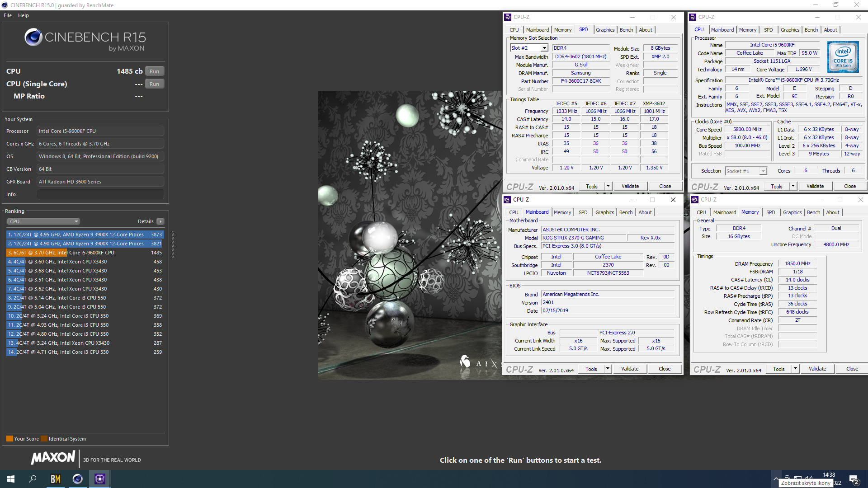Image resolution: width=868 pixels, height=488 pixels.
Task: Expand Tools arrow in the SPD window
Action: coord(608,186)
